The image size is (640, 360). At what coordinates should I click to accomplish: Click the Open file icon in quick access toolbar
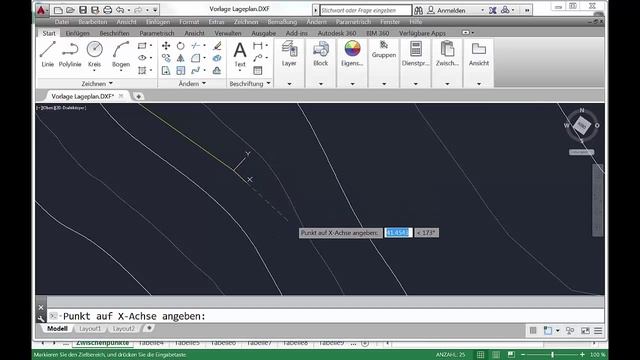pos(70,10)
